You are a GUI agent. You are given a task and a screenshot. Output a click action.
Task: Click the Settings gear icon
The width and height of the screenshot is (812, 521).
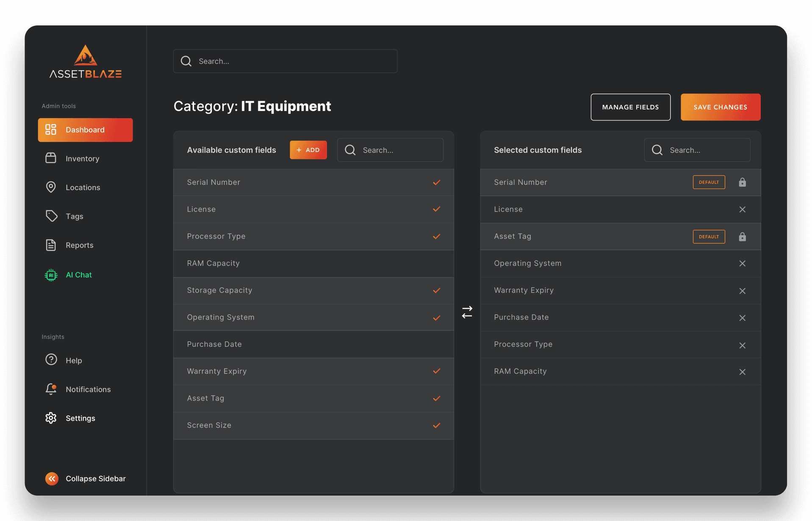[x=51, y=418]
